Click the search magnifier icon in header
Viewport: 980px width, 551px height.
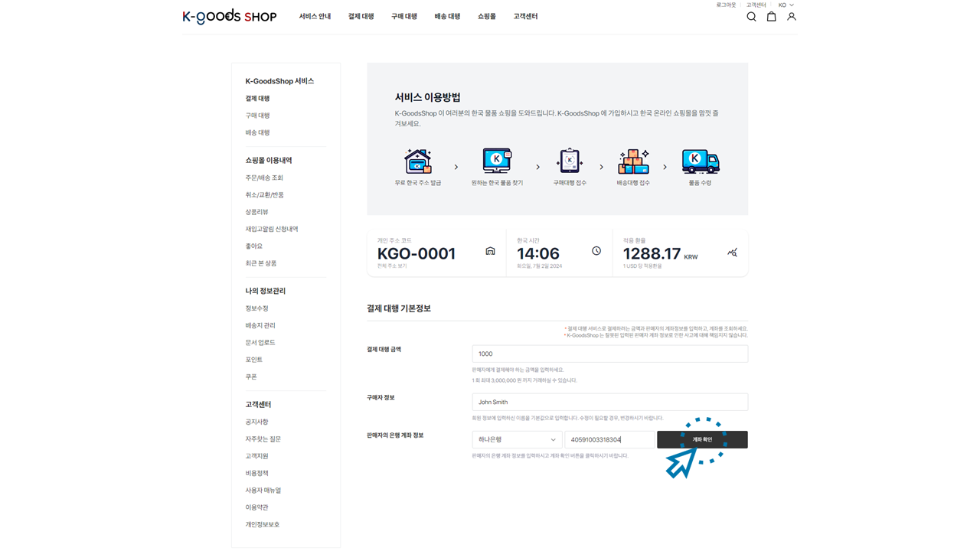751,17
